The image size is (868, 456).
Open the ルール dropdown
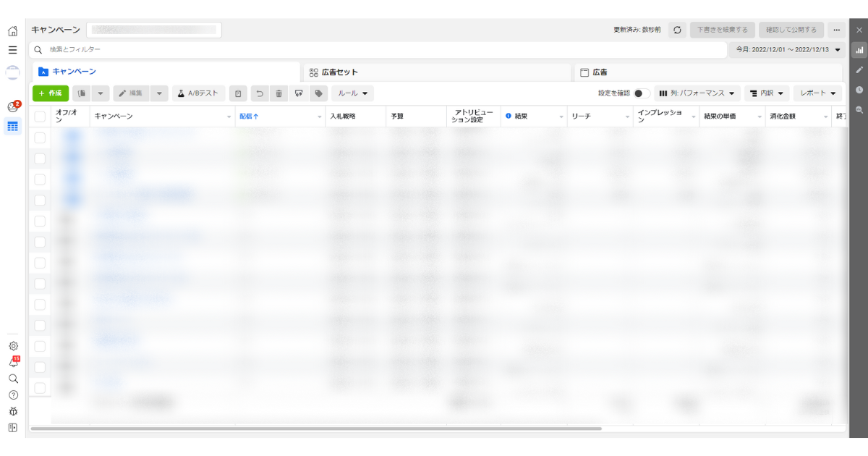352,93
